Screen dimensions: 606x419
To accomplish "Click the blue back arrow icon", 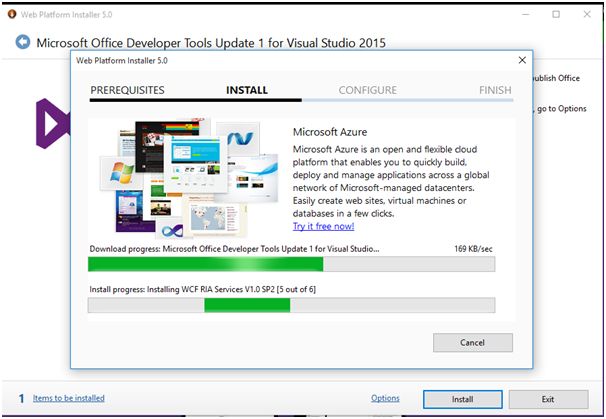I will click(x=23, y=42).
